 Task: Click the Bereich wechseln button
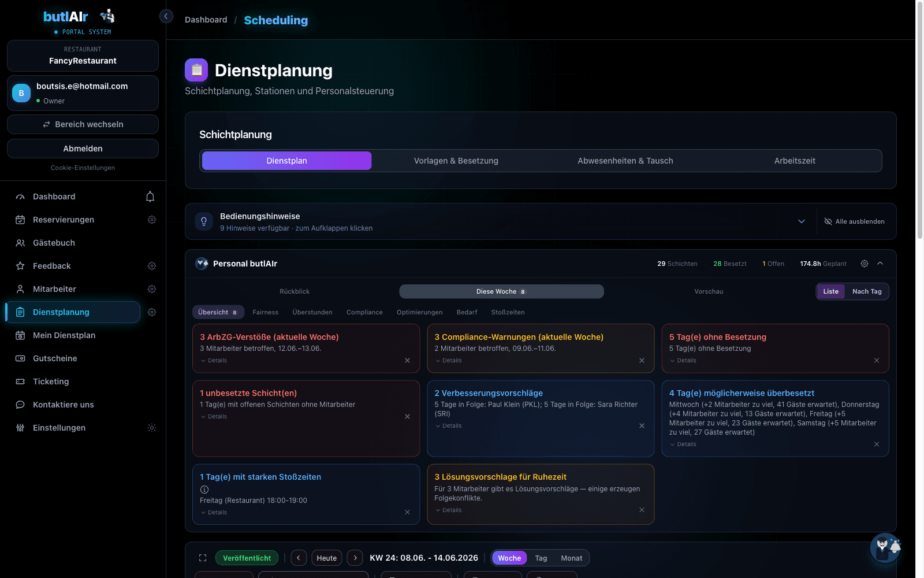click(83, 124)
